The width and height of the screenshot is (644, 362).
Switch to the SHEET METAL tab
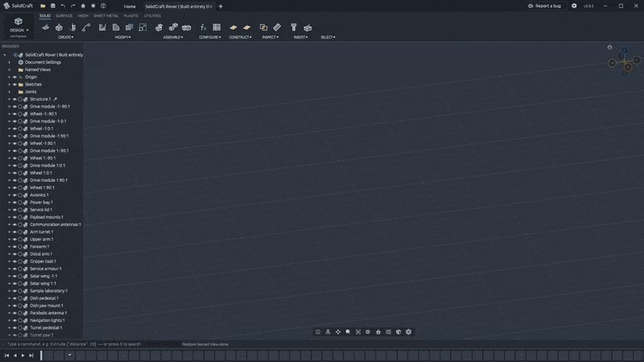[x=106, y=16]
